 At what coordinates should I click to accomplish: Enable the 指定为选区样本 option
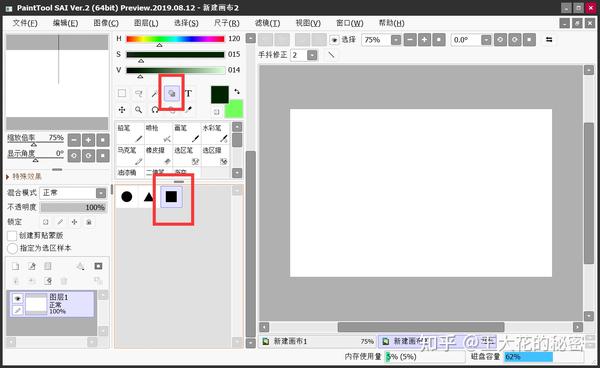click(12, 248)
